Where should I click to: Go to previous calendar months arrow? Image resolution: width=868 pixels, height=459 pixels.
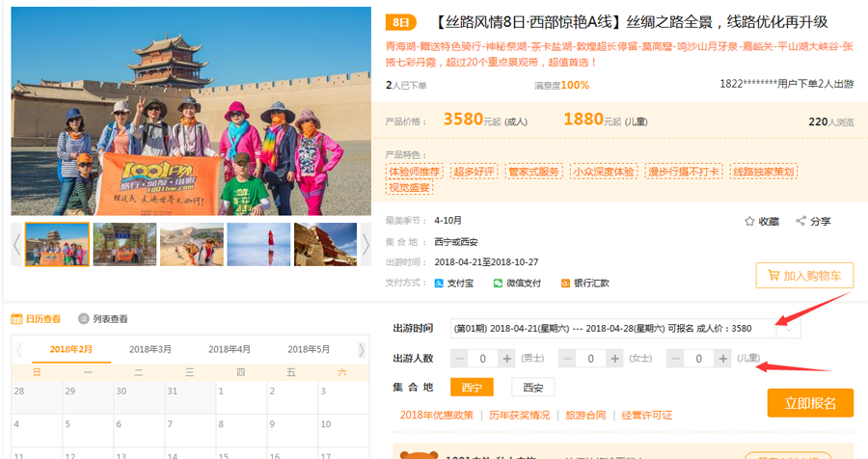click(x=19, y=349)
